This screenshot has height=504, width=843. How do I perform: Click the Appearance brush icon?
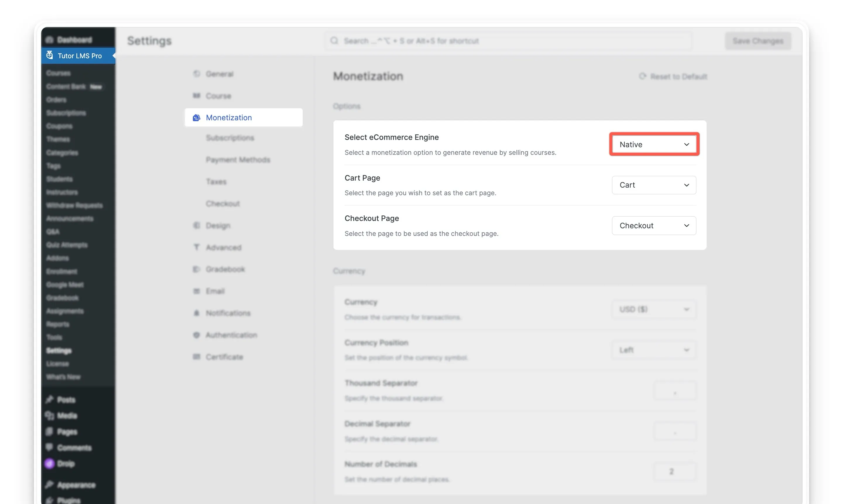(x=49, y=484)
